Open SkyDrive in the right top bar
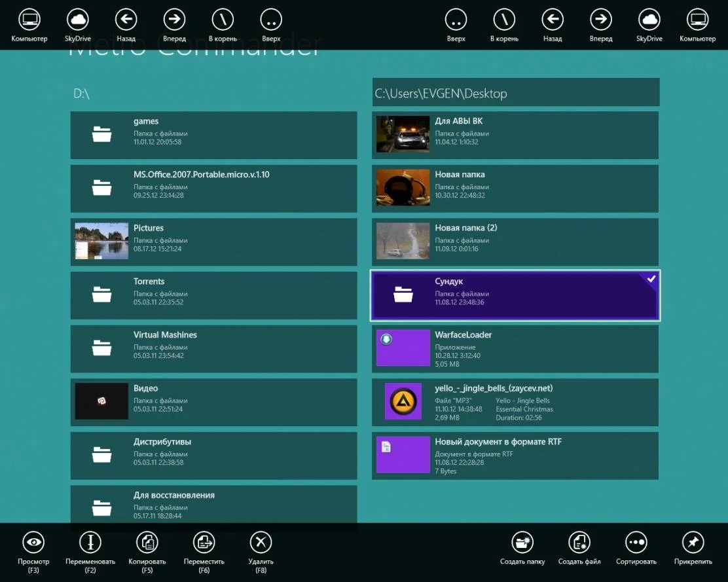The width and height of the screenshot is (728, 582). coord(649,20)
